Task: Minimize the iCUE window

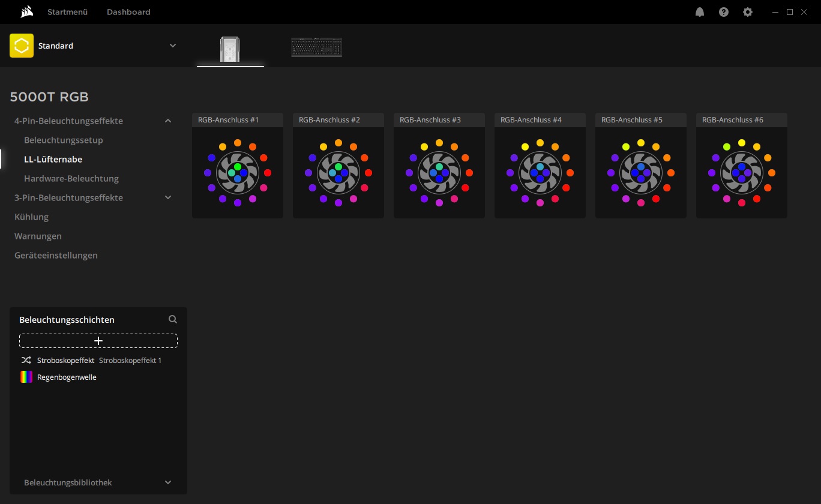Action: [775, 12]
